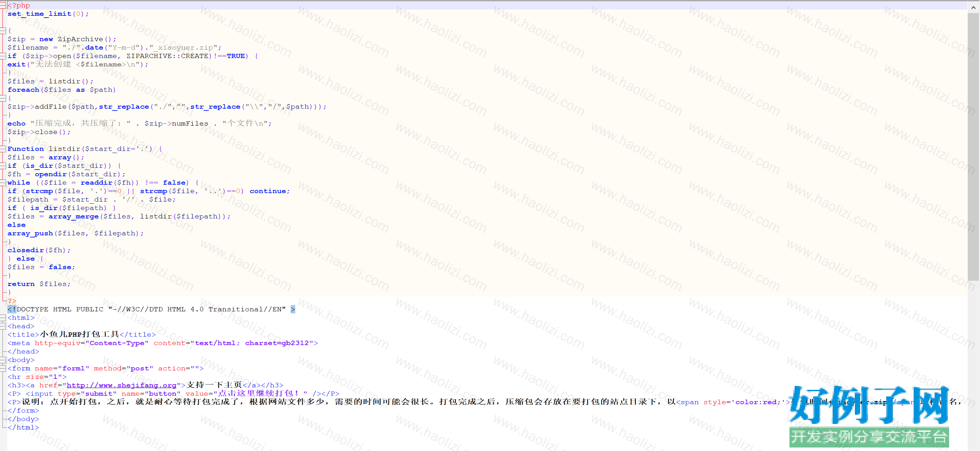
Task: Click method="post" in the form tag
Action: (124, 368)
